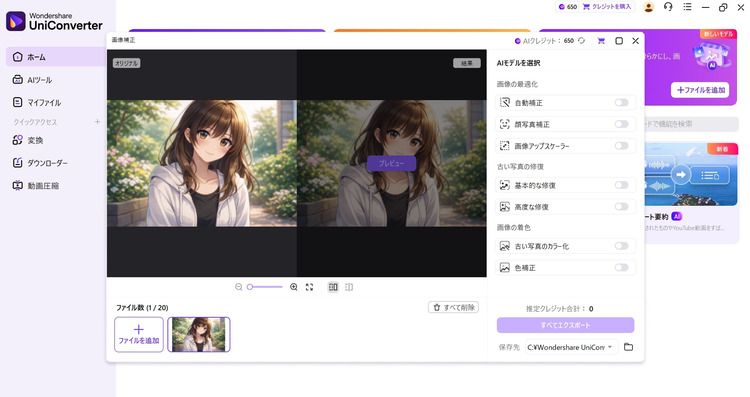Click the 画像アップスケーラー icon
750x397 pixels.
click(505, 146)
